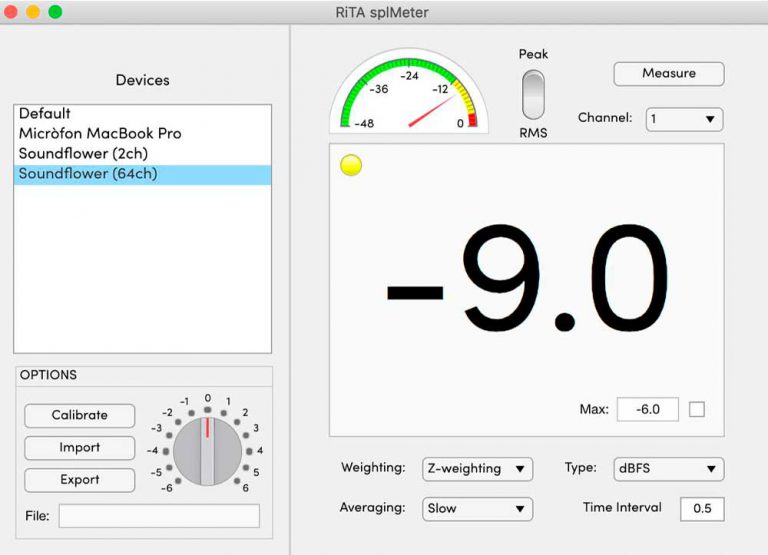Open the Channel dropdown
This screenshot has height=555, width=768.
(684, 119)
